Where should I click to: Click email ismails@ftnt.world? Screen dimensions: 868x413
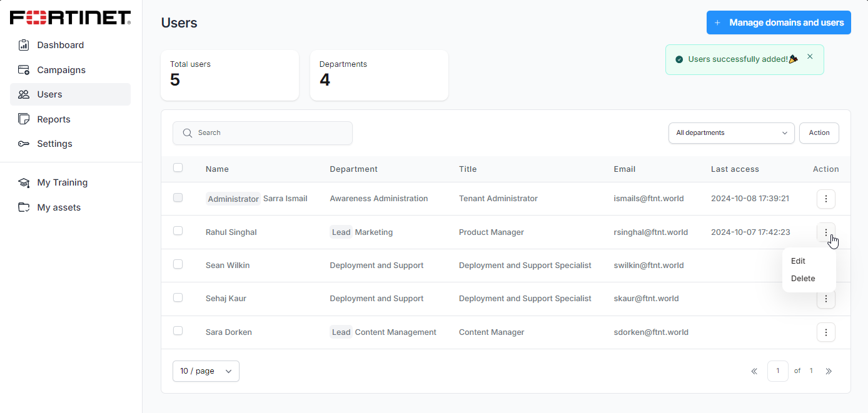click(649, 199)
